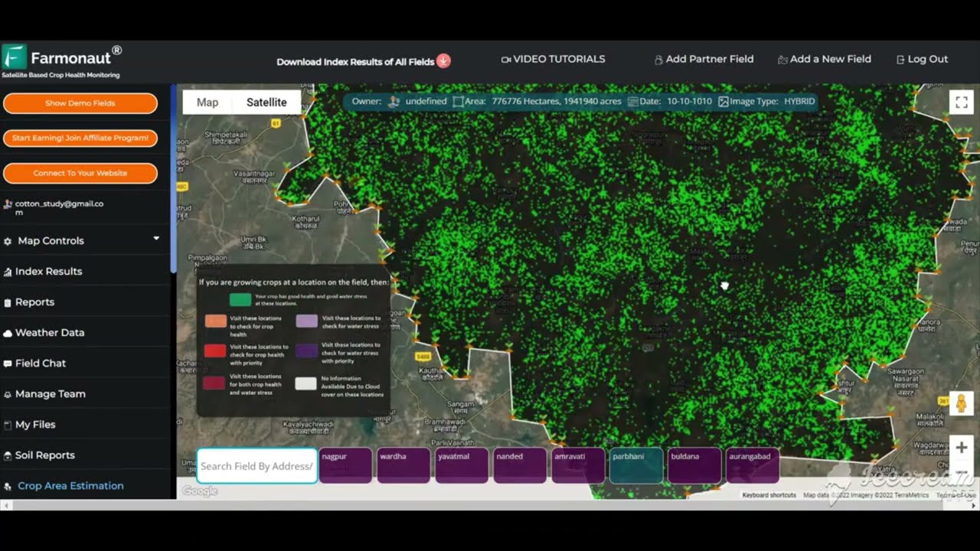
Task: Select the yavatmal field tile
Action: [x=462, y=465]
